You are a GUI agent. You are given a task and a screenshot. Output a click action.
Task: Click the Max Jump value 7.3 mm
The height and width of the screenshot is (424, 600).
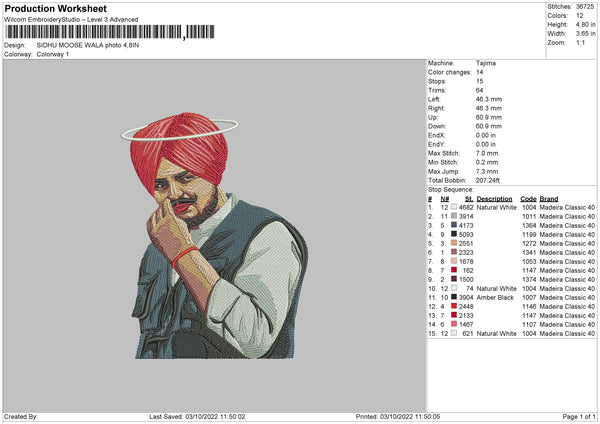click(487, 171)
